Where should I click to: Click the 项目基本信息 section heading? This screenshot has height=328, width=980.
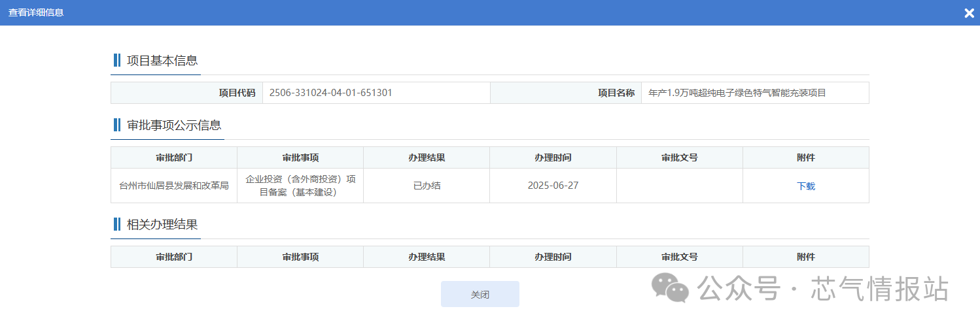pyautogui.click(x=162, y=61)
